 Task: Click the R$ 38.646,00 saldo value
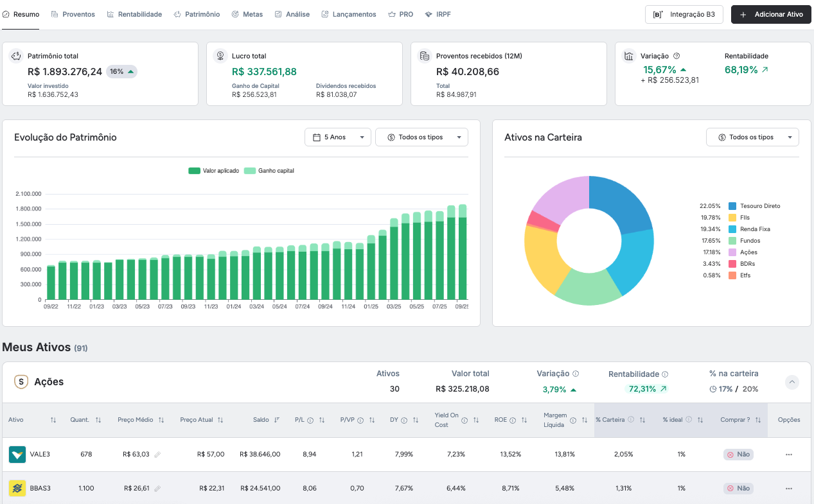(260, 455)
